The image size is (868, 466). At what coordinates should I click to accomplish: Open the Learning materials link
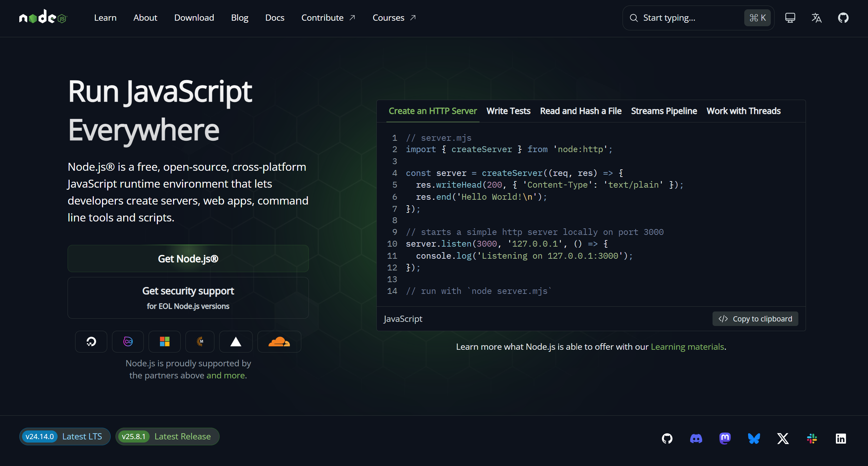(x=687, y=347)
